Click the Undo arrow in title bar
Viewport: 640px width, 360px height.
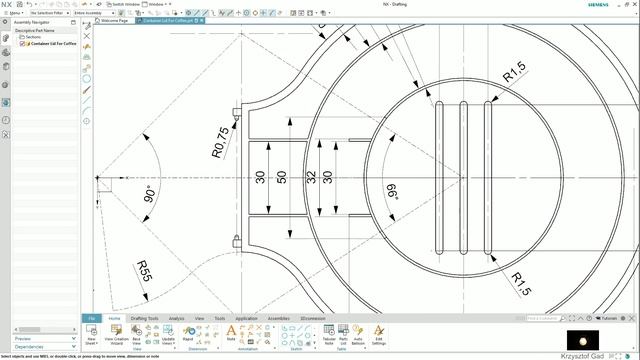29,4
